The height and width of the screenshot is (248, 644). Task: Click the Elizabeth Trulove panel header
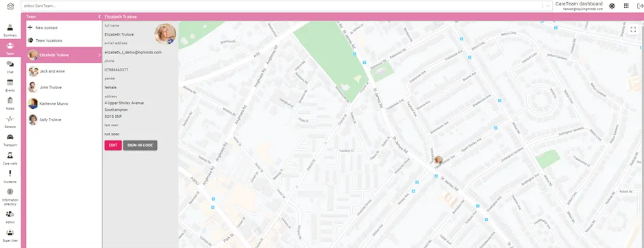(121, 17)
